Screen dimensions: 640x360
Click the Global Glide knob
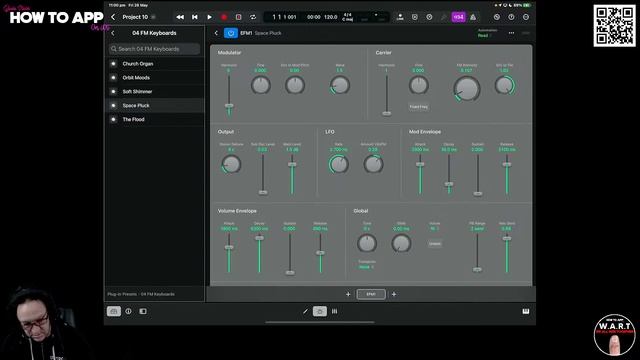coord(401,243)
